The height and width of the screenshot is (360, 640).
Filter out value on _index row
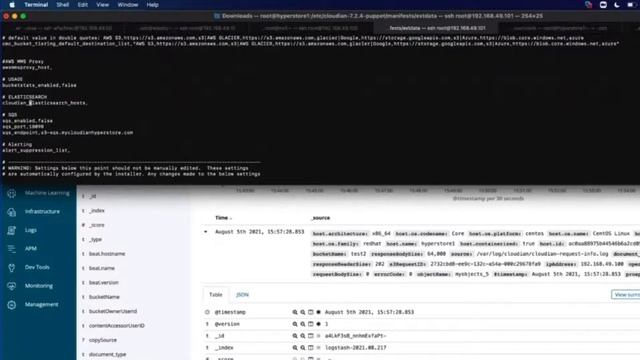click(303, 348)
